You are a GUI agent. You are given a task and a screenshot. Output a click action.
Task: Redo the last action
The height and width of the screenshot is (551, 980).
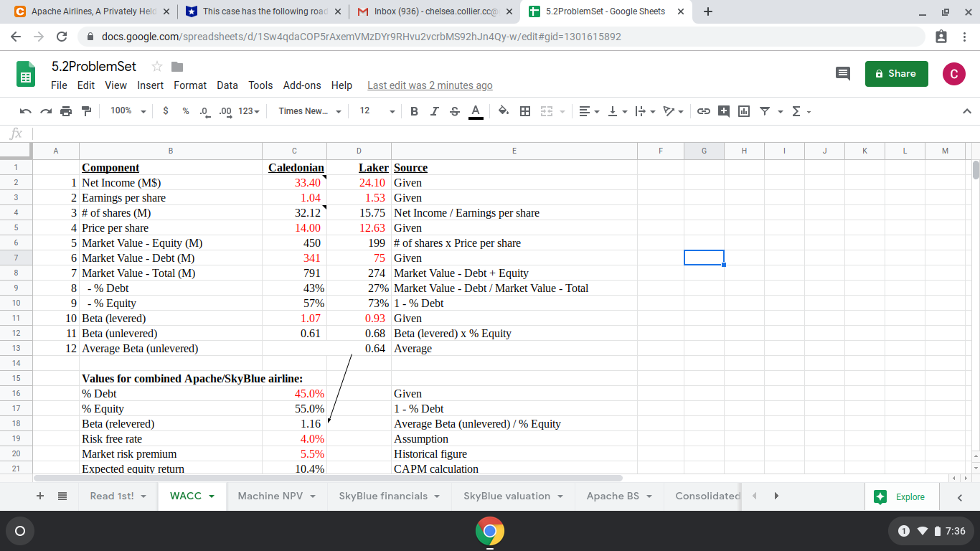pos(46,111)
